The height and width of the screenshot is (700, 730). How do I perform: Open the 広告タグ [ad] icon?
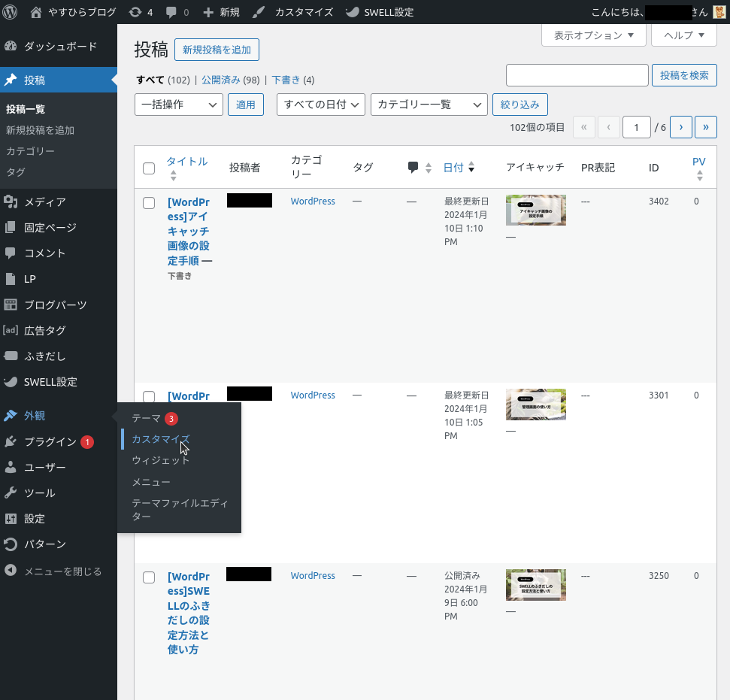(x=11, y=330)
